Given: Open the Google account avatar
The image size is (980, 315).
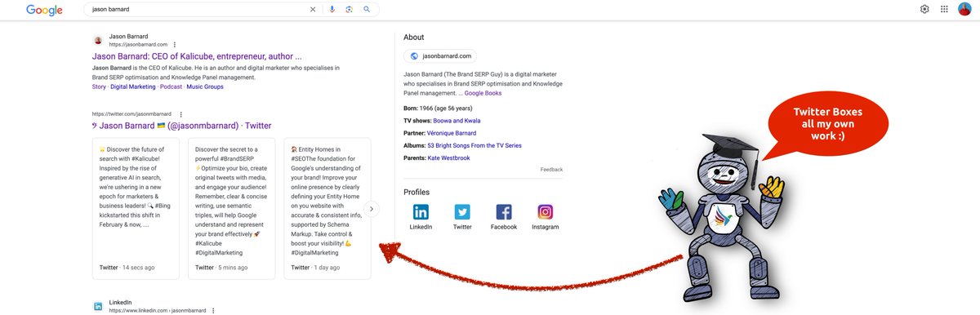Looking at the screenshot, I should click(x=964, y=9).
